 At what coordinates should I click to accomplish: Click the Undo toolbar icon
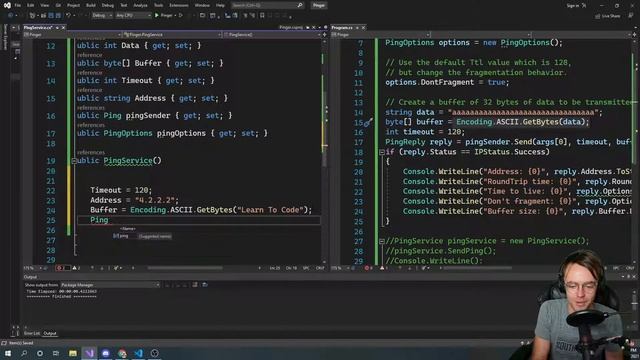[x=69, y=16]
